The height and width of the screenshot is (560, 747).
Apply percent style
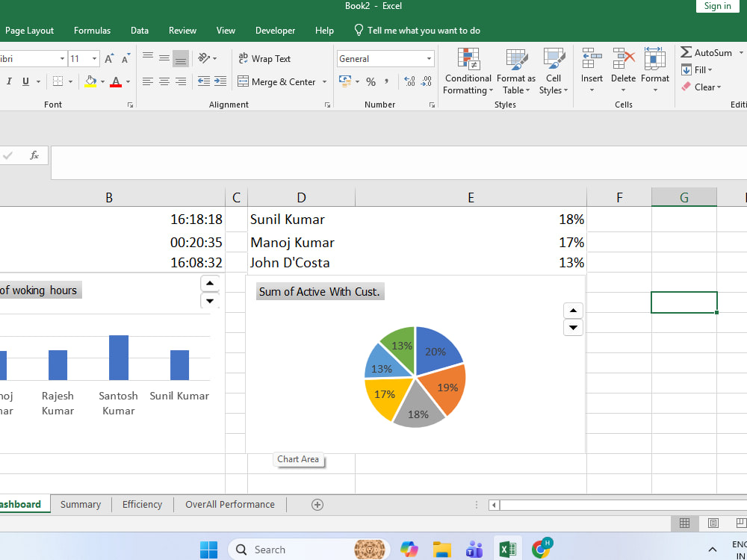[371, 82]
